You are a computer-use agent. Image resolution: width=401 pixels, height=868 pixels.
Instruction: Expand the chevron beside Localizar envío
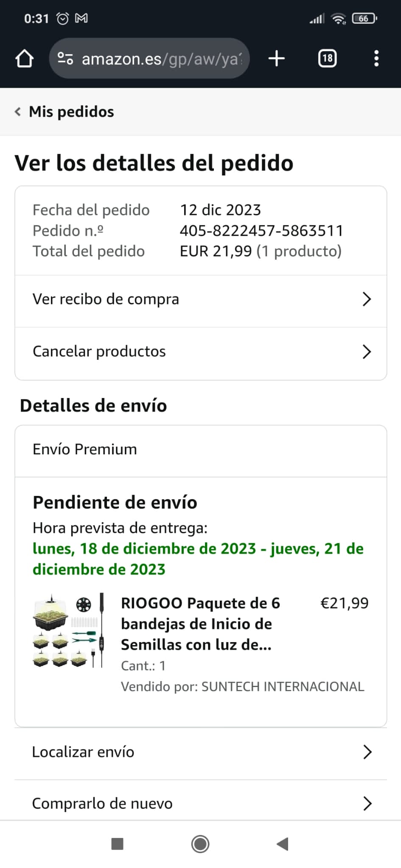pos(367,752)
